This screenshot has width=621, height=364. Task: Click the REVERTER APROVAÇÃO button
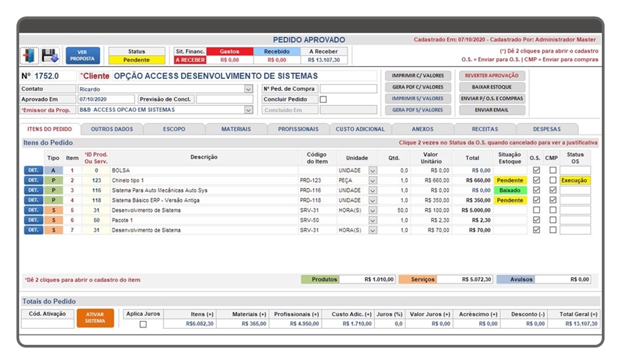tap(492, 76)
